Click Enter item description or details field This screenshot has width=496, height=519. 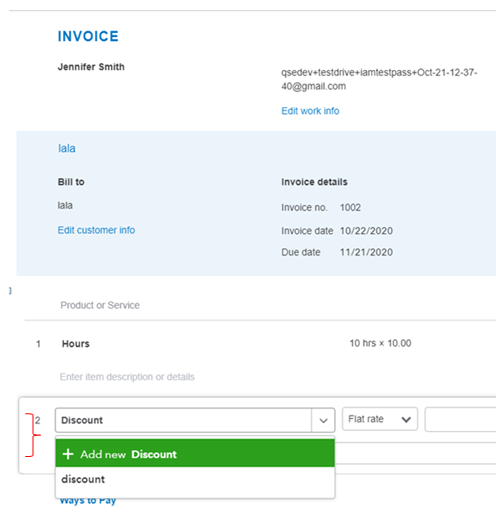[x=127, y=377]
